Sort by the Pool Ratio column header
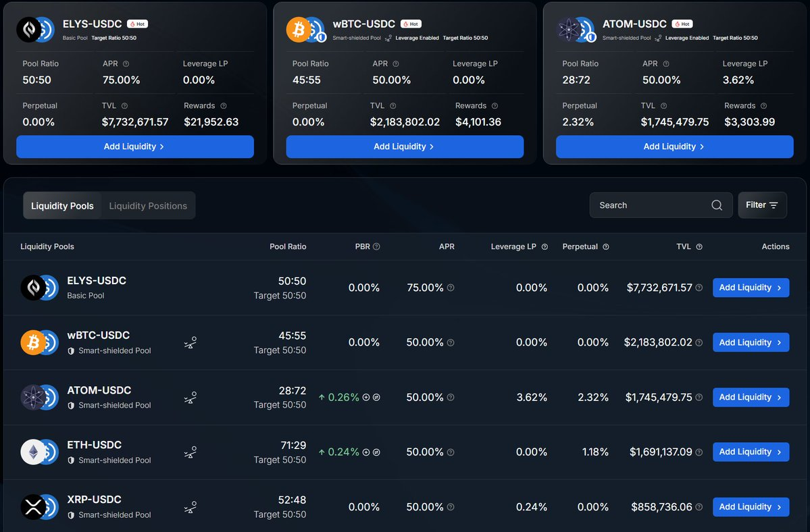The height and width of the screenshot is (532, 810). tap(288, 246)
